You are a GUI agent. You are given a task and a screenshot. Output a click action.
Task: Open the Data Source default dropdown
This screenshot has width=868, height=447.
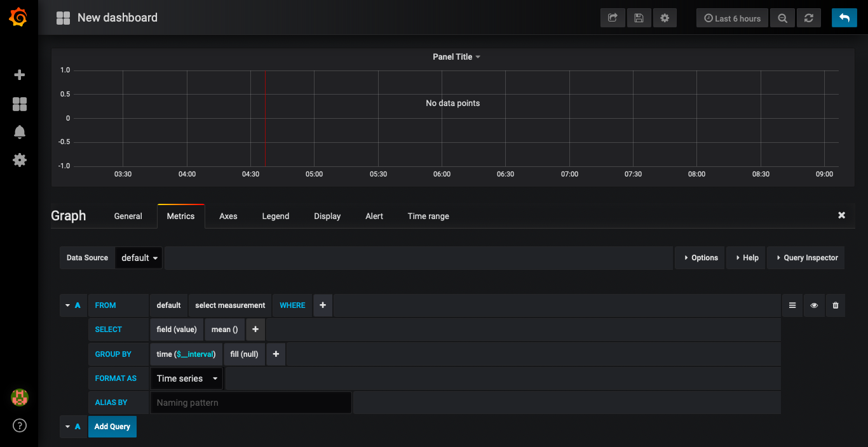point(139,258)
